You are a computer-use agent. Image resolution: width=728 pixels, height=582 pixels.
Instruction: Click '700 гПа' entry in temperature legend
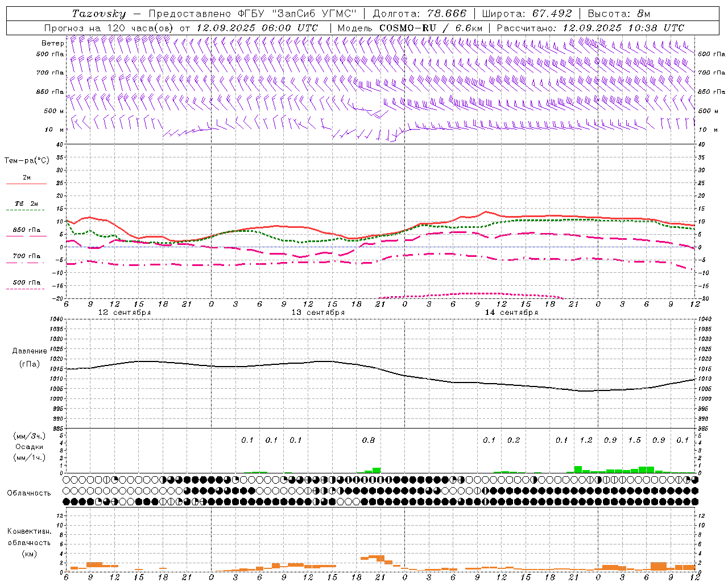(x=26, y=256)
